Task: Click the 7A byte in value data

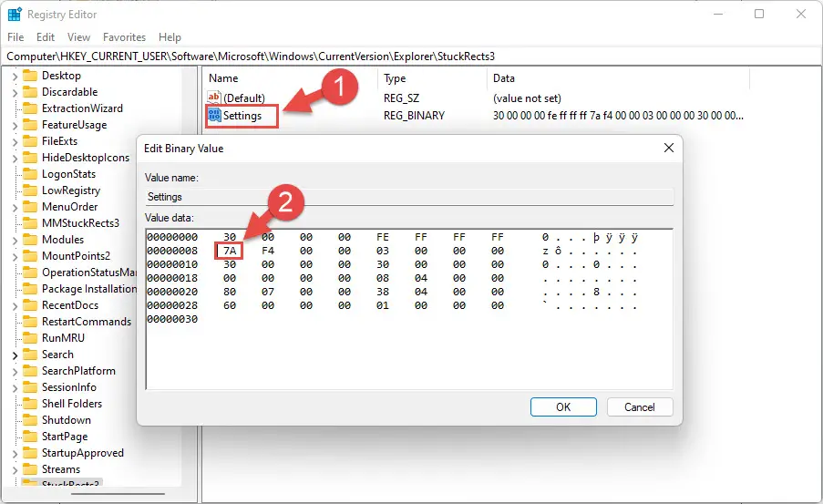Action: click(230, 251)
